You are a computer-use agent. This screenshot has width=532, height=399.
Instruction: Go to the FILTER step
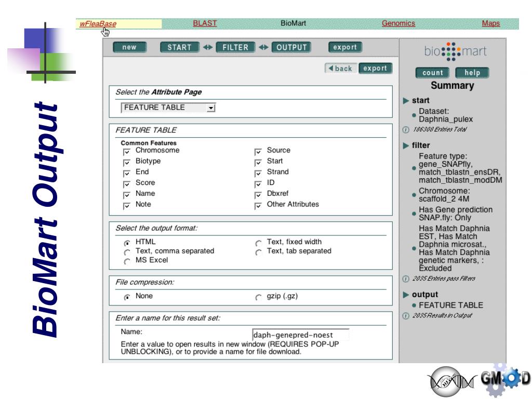(235, 47)
